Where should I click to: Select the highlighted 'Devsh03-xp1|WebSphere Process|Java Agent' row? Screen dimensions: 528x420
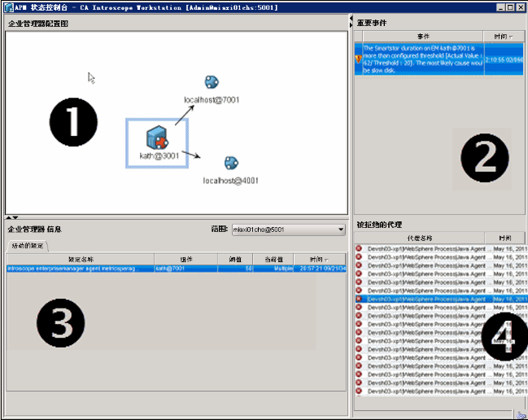tap(441, 299)
